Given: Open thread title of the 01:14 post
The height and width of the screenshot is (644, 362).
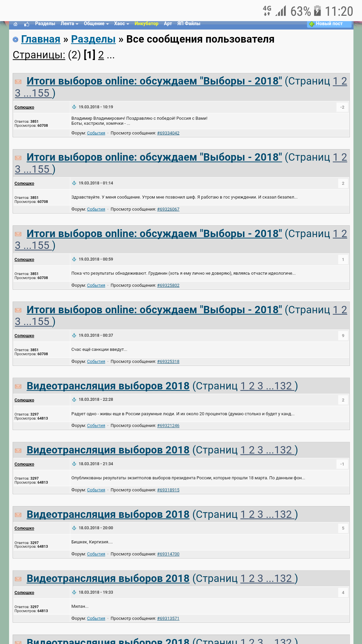Looking at the screenshot, I should click(x=154, y=157).
